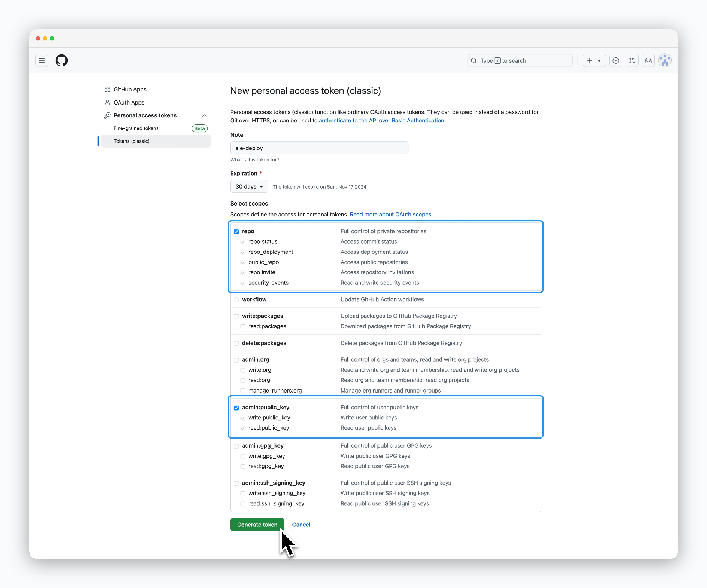Click the search magnifier icon
This screenshot has height=588, width=707.
coord(474,60)
